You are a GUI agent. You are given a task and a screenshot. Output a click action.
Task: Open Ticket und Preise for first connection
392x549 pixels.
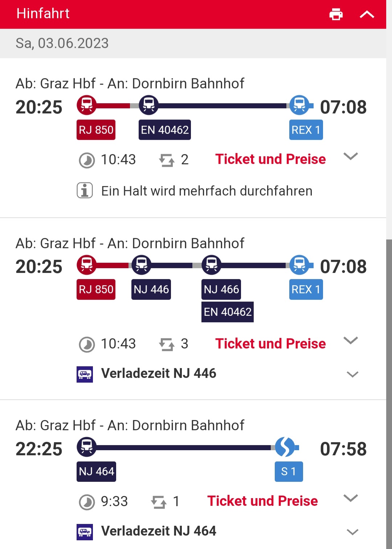(270, 159)
